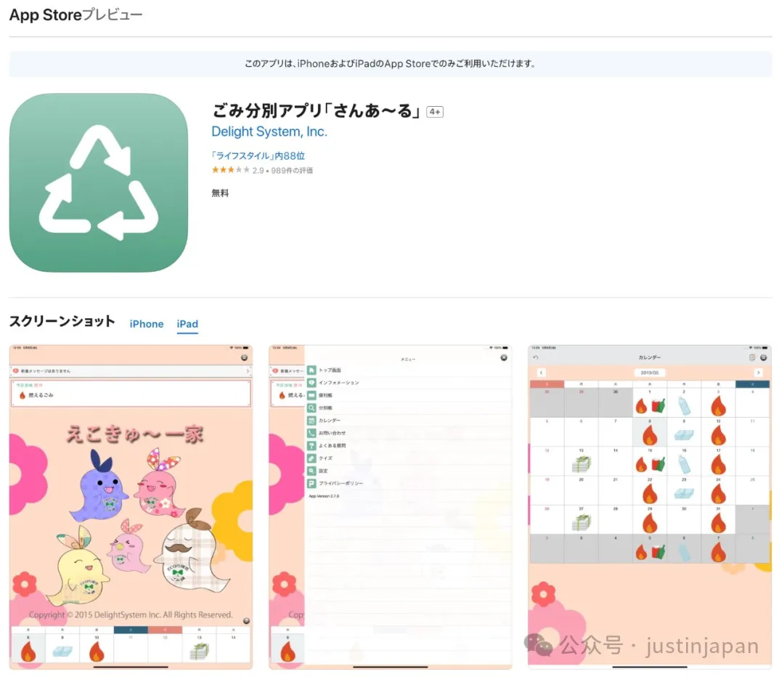This screenshot has height=677, width=784.
Task: Click the question mark icon よくある質問
Action: pos(311,445)
